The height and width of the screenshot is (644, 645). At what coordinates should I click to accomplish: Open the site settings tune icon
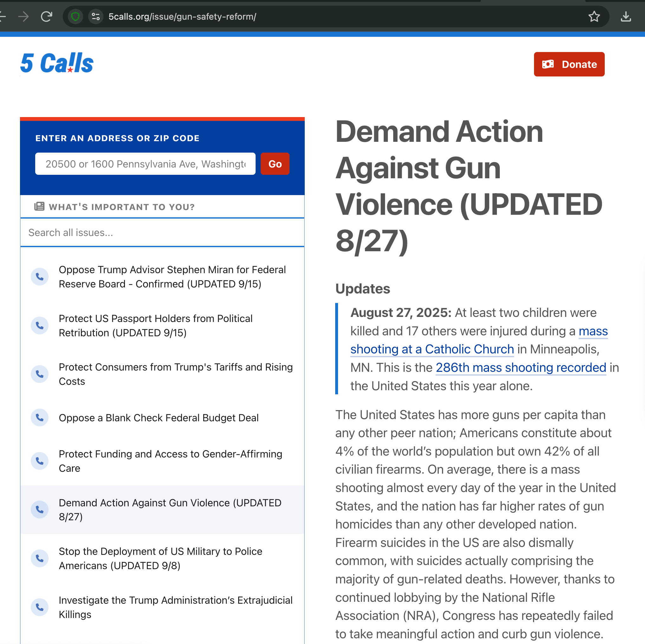coord(96,16)
